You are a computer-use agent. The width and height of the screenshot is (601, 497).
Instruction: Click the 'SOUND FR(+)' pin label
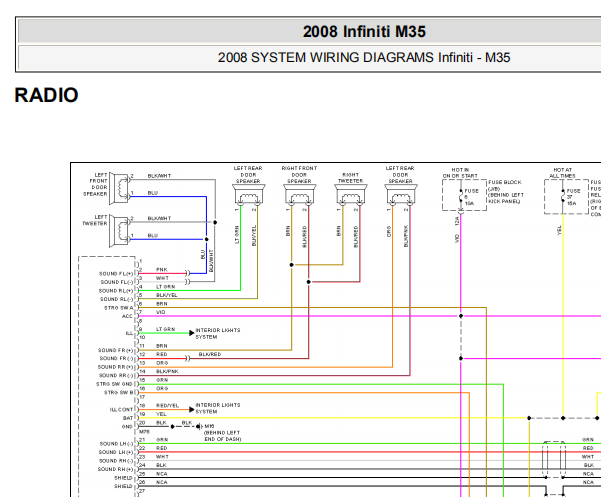[x=116, y=350]
